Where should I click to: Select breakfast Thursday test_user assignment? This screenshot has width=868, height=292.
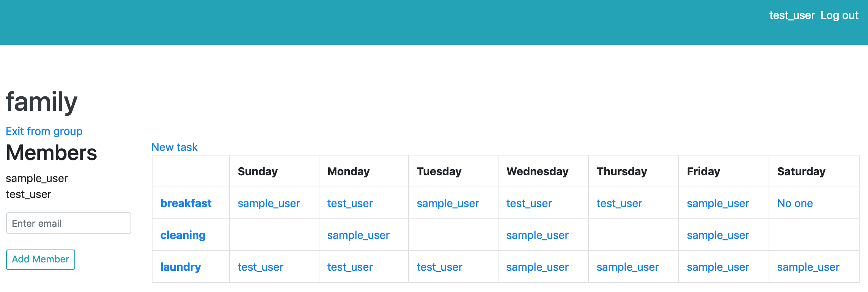tap(619, 203)
